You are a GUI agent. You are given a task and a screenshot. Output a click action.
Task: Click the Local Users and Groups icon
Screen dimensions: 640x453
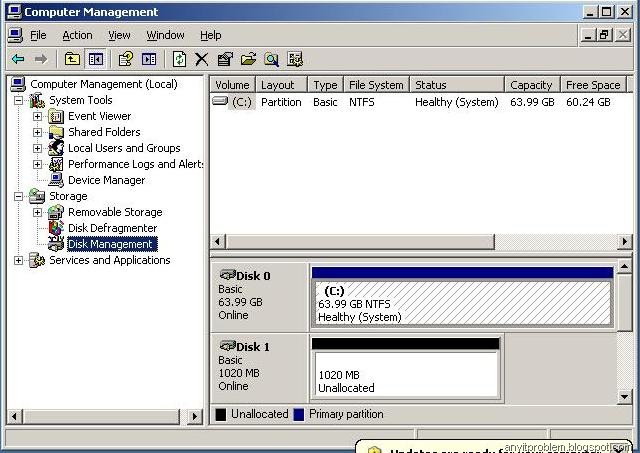click(56, 148)
